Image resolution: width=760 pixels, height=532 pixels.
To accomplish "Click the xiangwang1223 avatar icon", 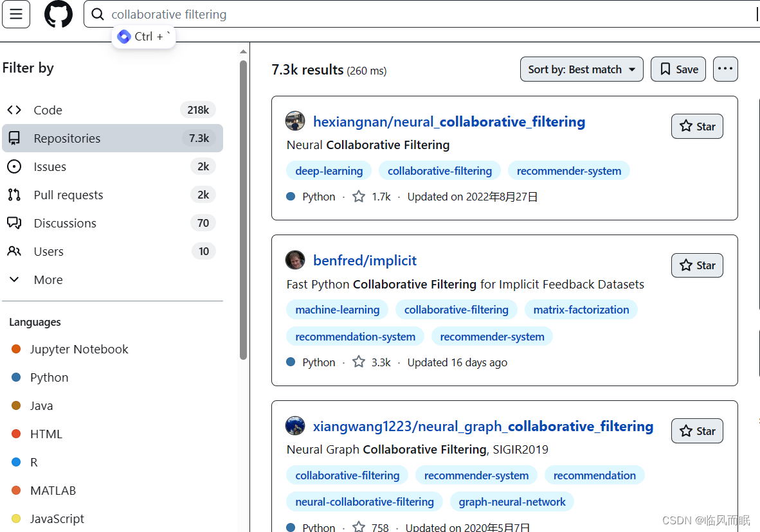I will tap(295, 426).
